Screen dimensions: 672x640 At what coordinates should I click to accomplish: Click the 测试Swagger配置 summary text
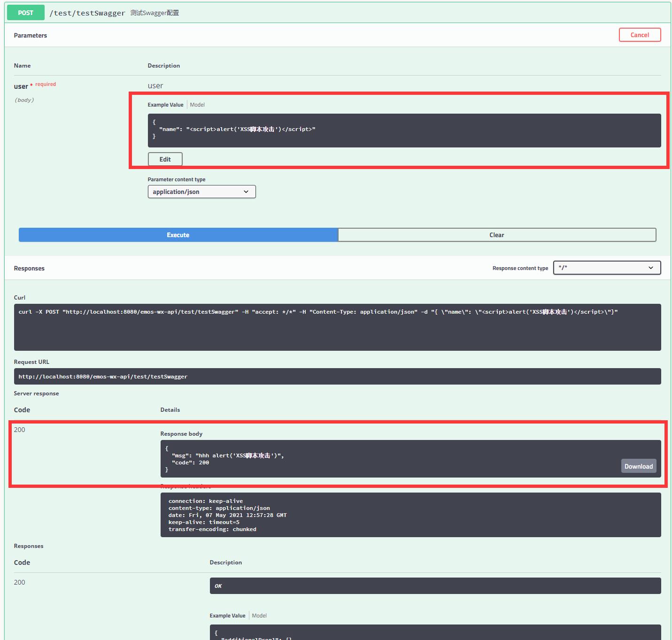pos(154,13)
